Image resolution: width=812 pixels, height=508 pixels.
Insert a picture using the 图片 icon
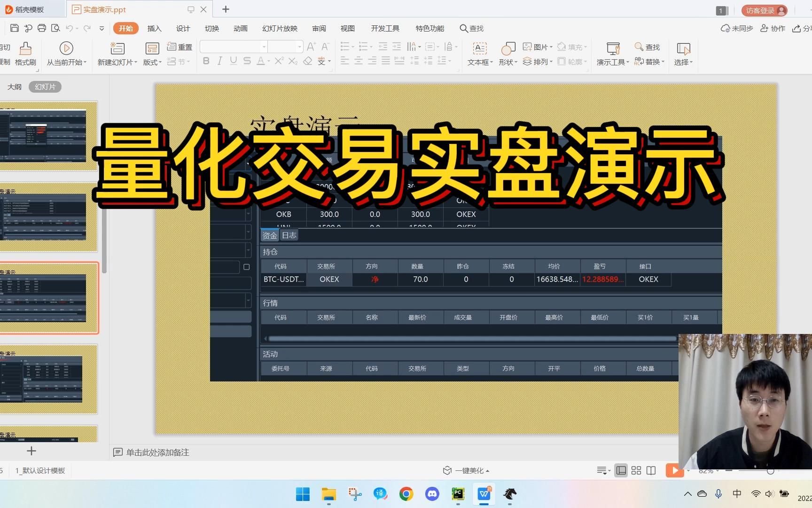click(539, 47)
